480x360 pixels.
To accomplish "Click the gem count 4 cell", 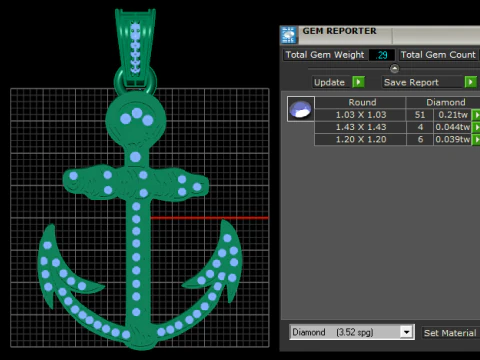I will pyautogui.click(x=420, y=127).
